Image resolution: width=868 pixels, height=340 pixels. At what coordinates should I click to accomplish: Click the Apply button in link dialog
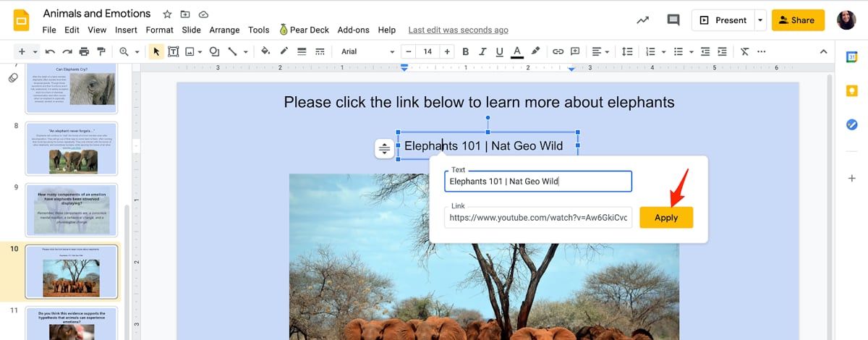click(666, 218)
